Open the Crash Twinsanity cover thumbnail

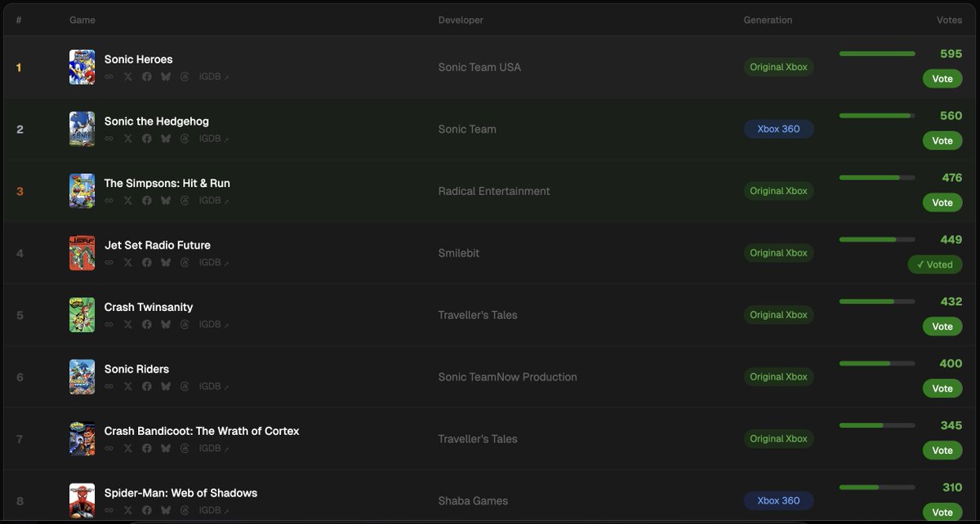pyautogui.click(x=82, y=315)
